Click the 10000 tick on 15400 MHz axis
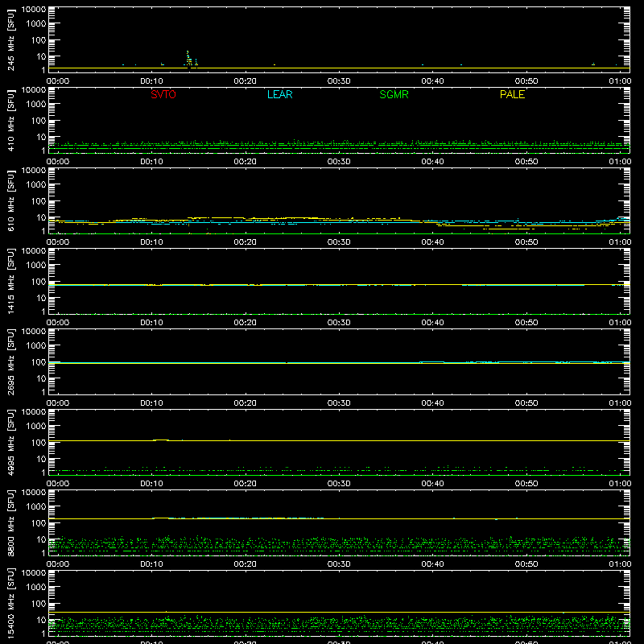 (x=34, y=573)
